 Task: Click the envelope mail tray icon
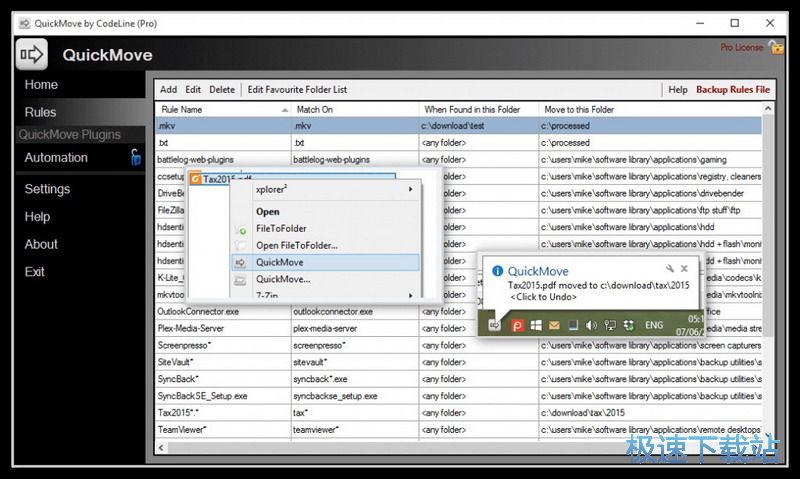click(x=553, y=325)
